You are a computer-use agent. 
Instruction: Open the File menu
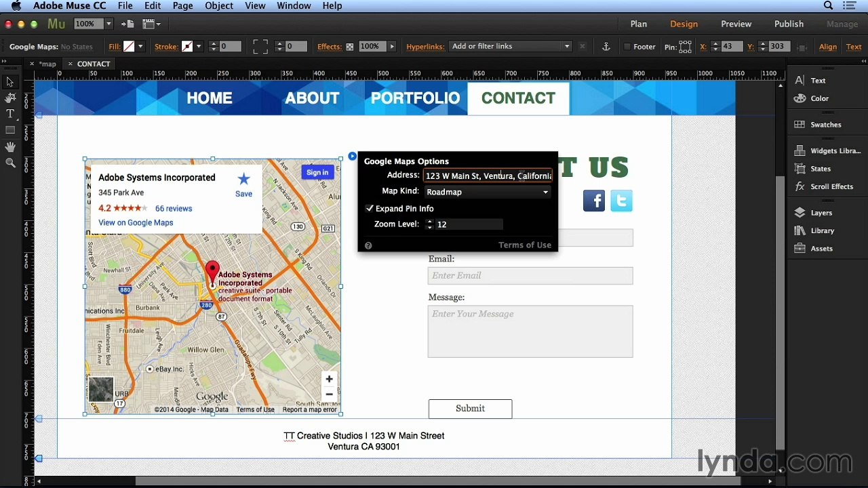click(125, 6)
